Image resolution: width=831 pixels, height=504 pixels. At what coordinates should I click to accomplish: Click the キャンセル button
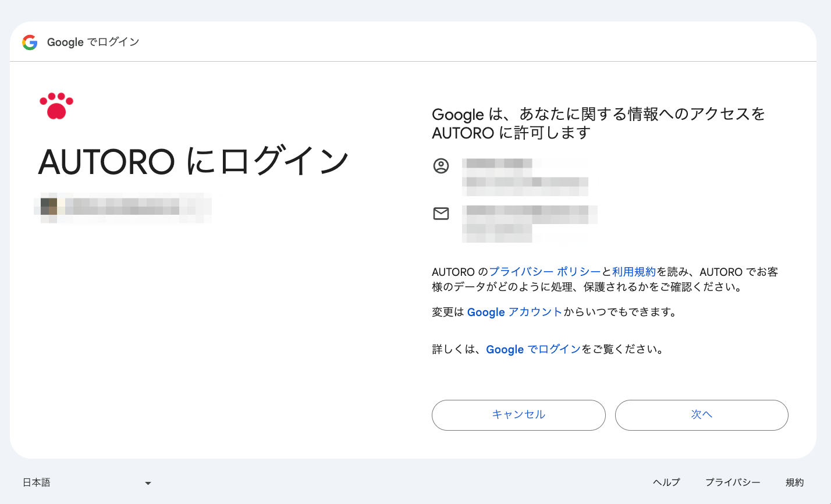click(x=519, y=415)
